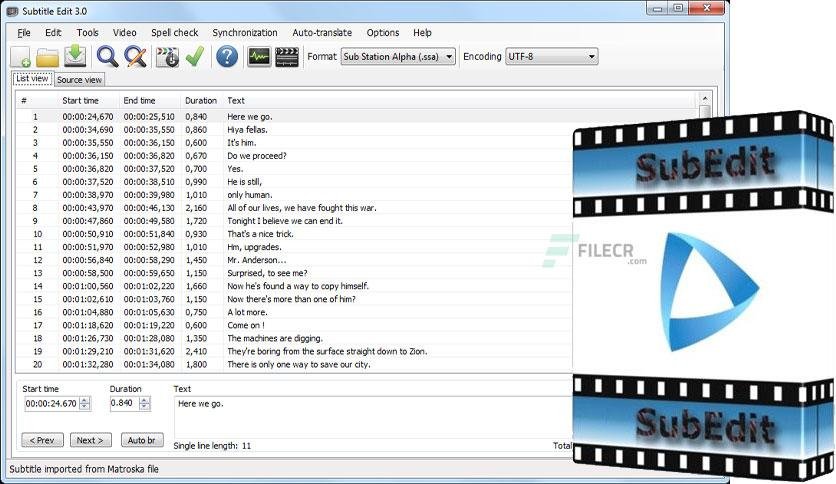Click the Duration spinner arrows
836x484 pixels.
pos(144,404)
